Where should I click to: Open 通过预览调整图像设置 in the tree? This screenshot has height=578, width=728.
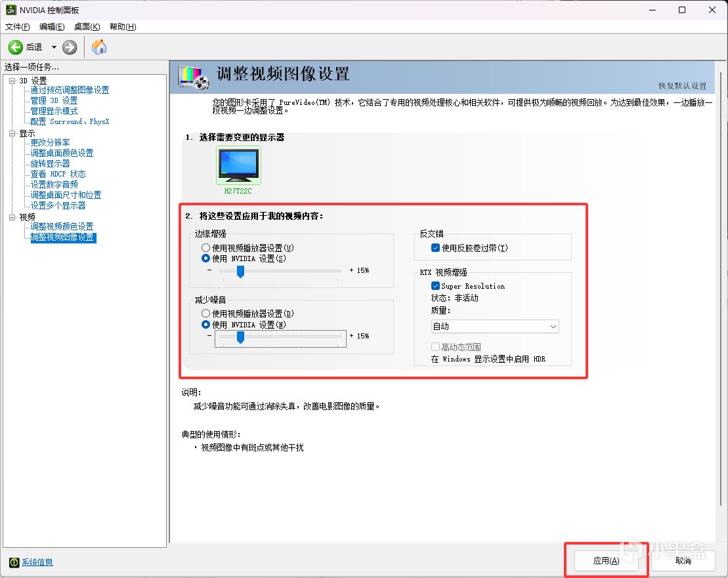(70, 90)
